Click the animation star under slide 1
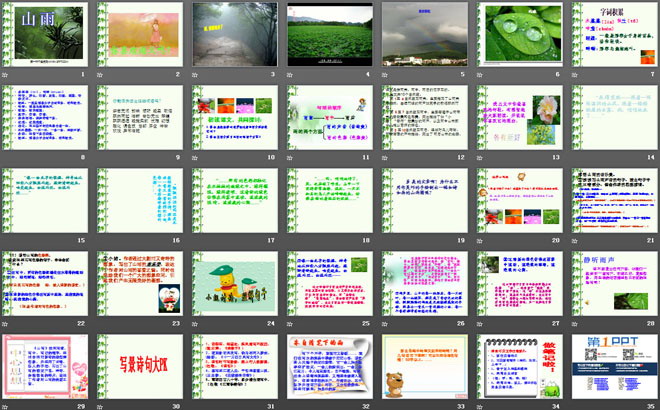The width and height of the screenshot is (660, 410). click(6, 75)
